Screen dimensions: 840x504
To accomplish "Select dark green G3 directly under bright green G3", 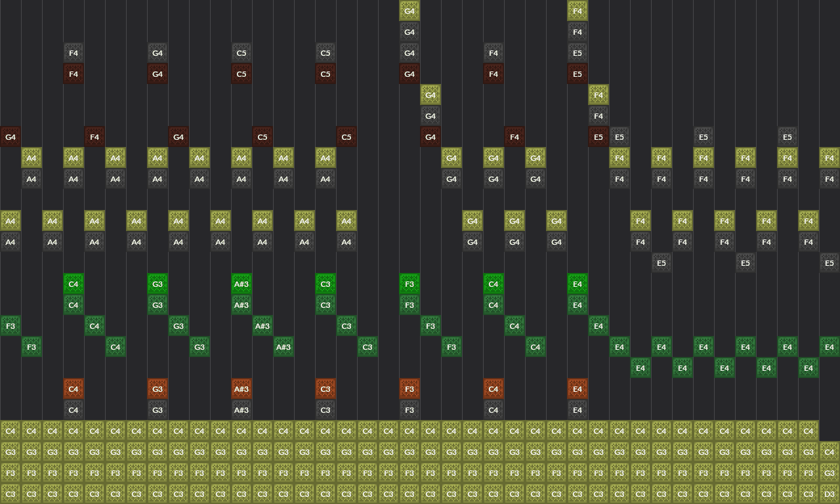I will tap(157, 305).
